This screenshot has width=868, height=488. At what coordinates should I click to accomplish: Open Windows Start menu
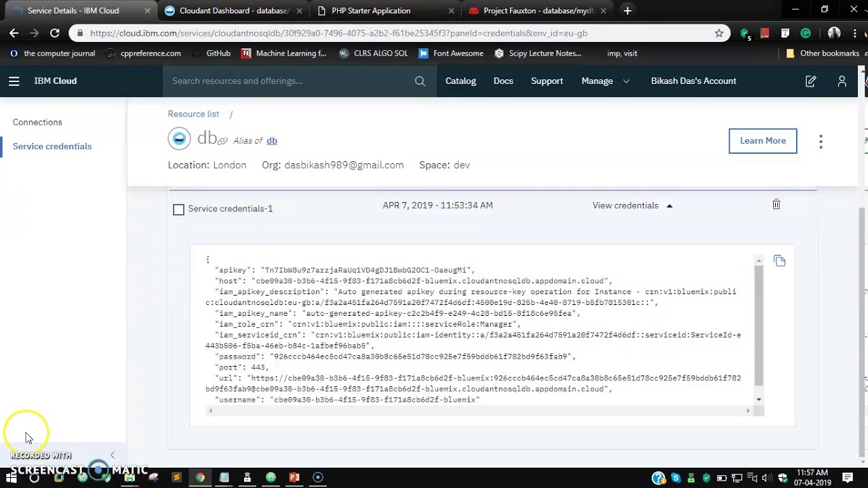[x=11, y=478]
